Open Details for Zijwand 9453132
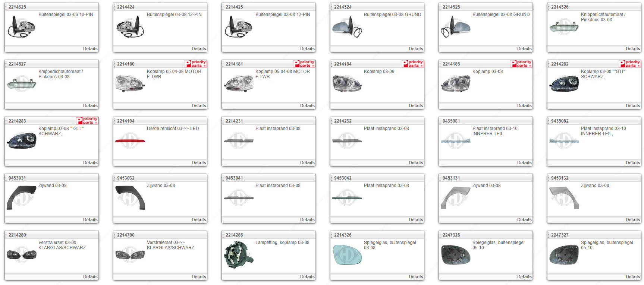Screen dimensions: 644x285 point(632,220)
